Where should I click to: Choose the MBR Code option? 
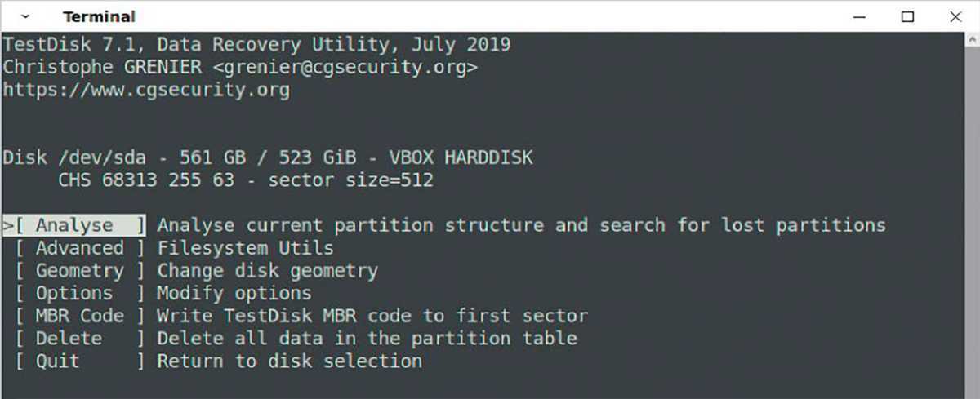pos(79,316)
